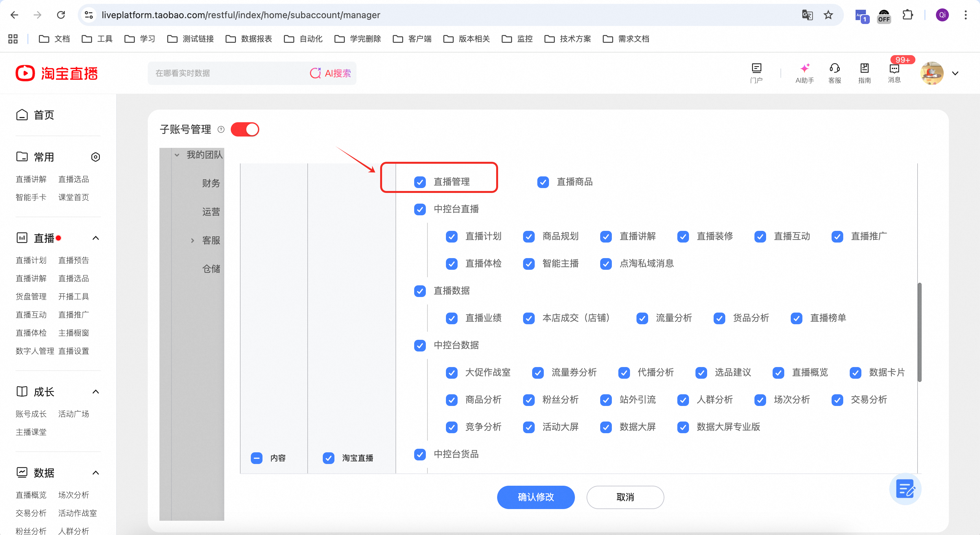
Task: Click the floating feedback note icon
Action: [x=905, y=489]
